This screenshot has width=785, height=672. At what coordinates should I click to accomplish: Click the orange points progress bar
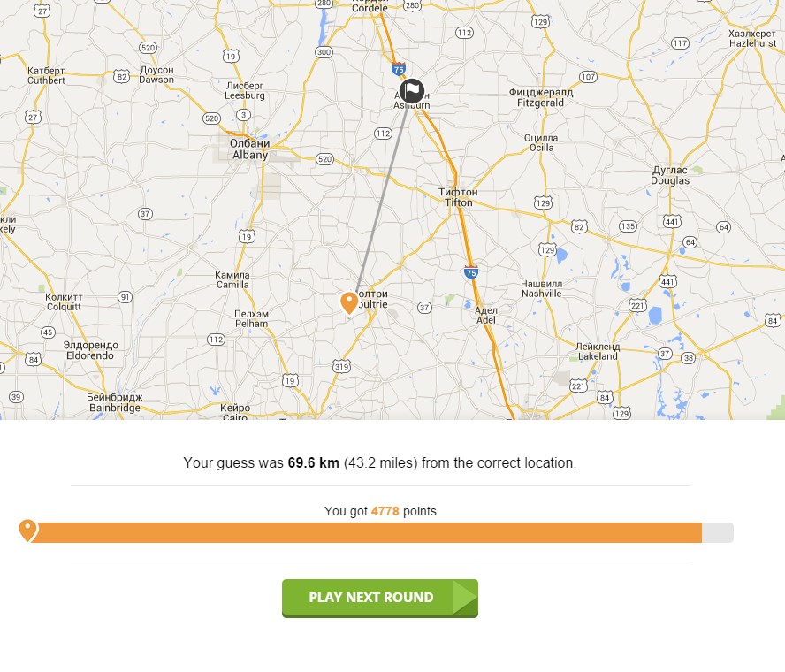(x=365, y=532)
